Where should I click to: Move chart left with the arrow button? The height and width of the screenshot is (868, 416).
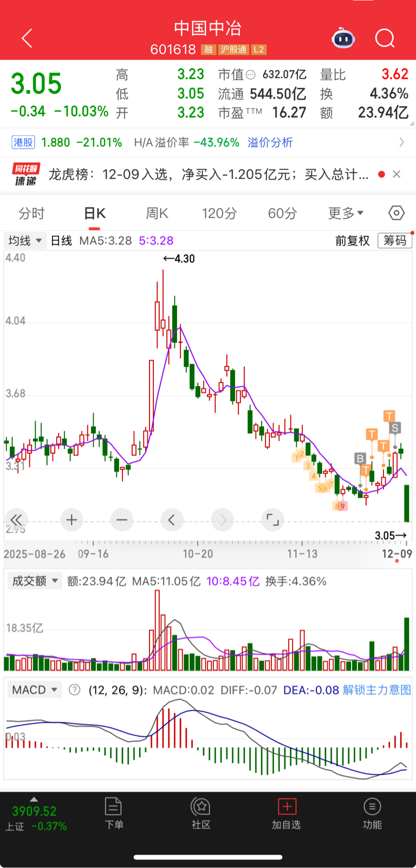172,520
